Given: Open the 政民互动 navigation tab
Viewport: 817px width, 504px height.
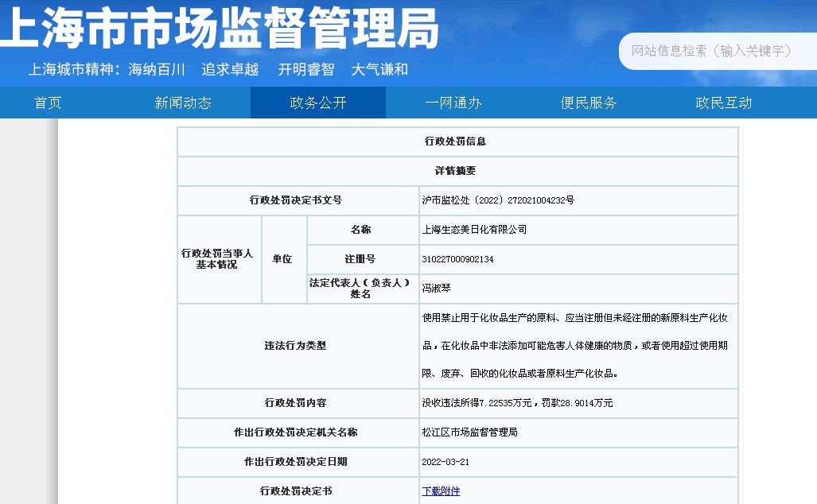Looking at the screenshot, I should click(x=724, y=103).
